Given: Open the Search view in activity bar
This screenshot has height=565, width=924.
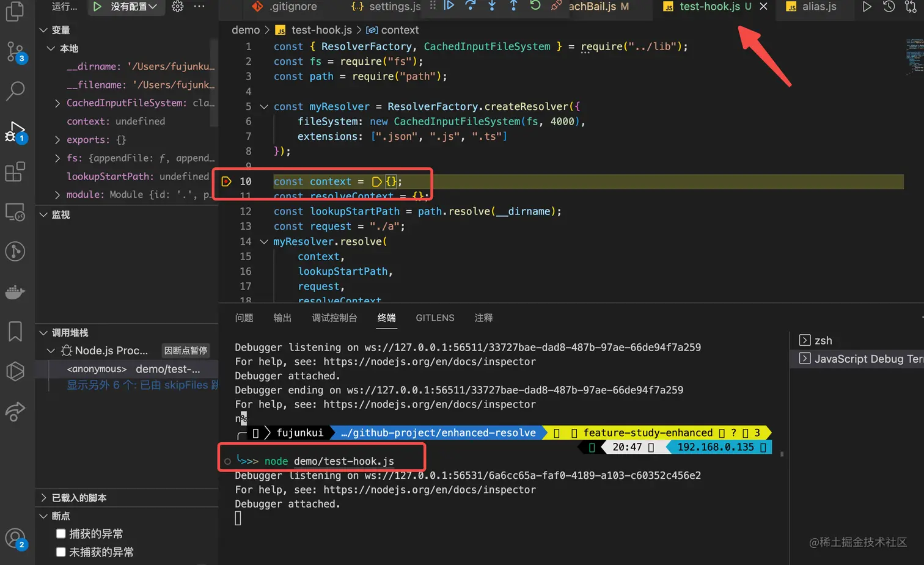Looking at the screenshot, I should click(x=15, y=91).
